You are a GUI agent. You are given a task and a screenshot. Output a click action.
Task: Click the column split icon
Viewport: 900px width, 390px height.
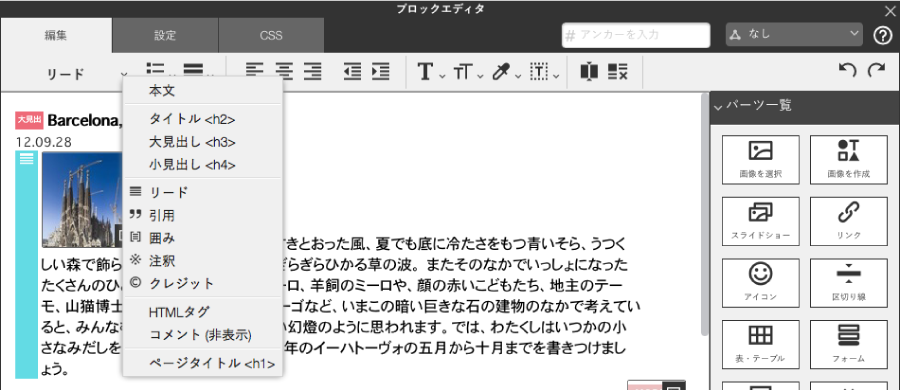[x=589, y=72]
